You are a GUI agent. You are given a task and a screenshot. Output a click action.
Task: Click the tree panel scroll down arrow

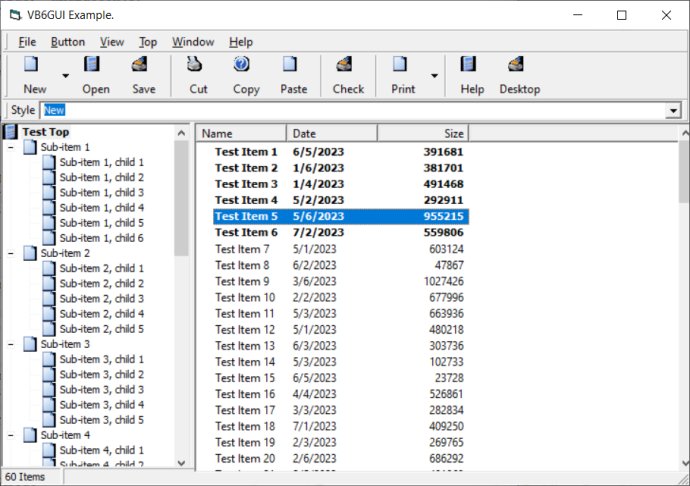click(181, 463)
